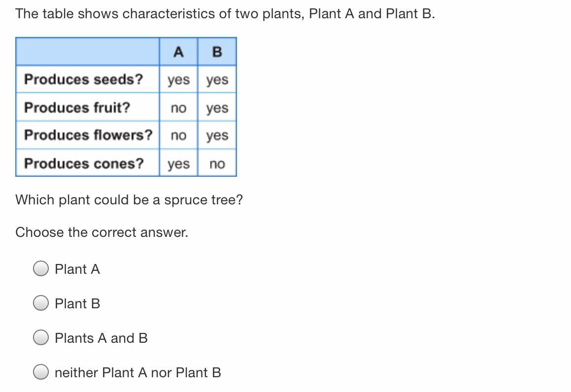This screenshot has height=392, width=571.
Task: Click Plant A's fruit cell showing no
Action: pyautogui.click(x=178, y=108)
